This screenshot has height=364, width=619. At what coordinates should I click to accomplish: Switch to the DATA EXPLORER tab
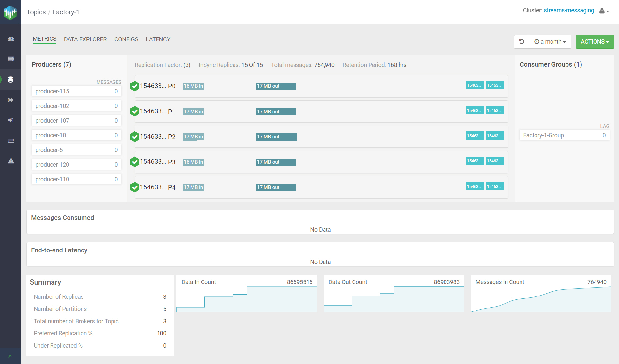[x=85, y=39]
